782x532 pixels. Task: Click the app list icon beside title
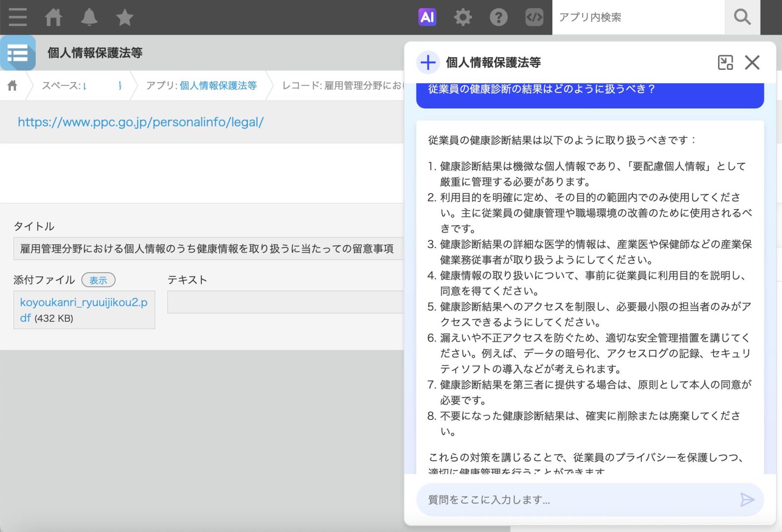18,53
